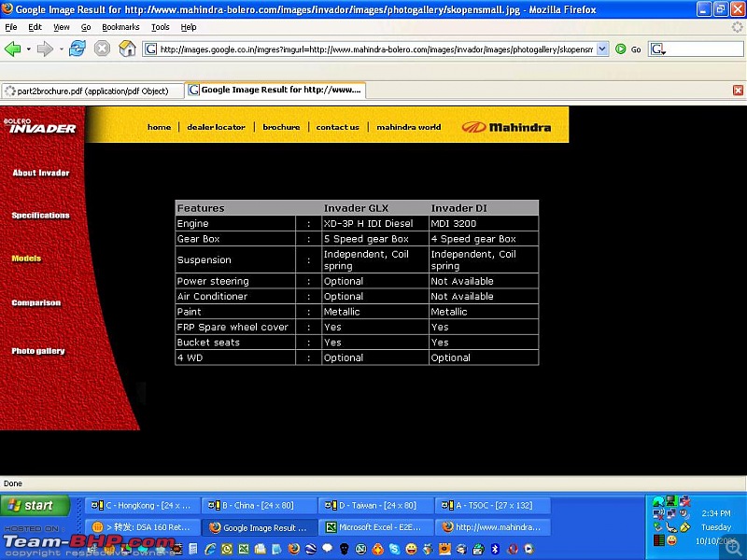The width and height of the screenshot is (747, 560).
Task: Click the Stop loading button
Action: pos(102,49)
